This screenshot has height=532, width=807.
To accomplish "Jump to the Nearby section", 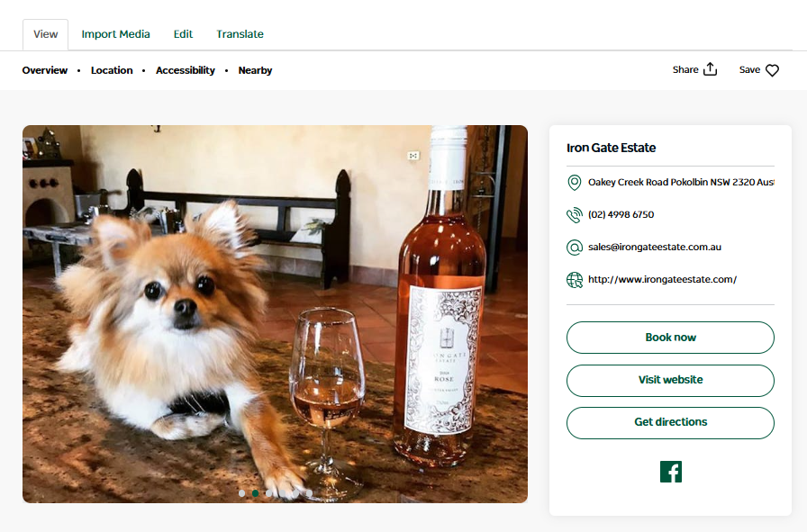I will [x=255, y=70].
